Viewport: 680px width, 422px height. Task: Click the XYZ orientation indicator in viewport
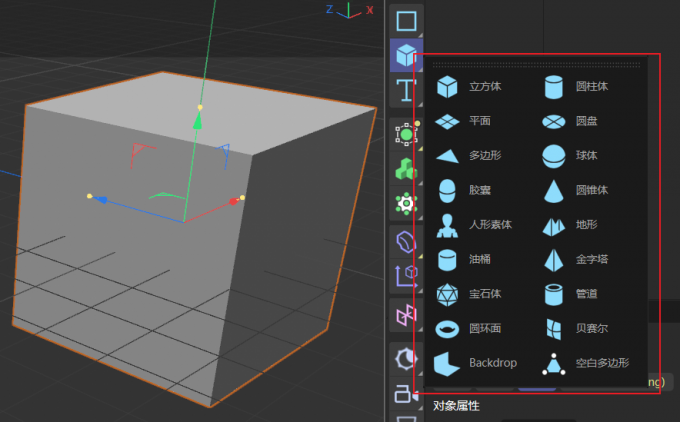350,10
